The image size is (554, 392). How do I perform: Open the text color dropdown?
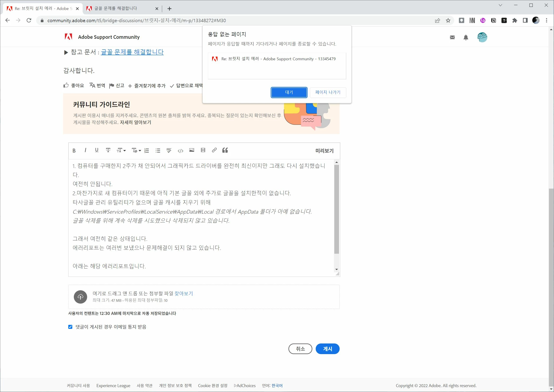(136, 150)
